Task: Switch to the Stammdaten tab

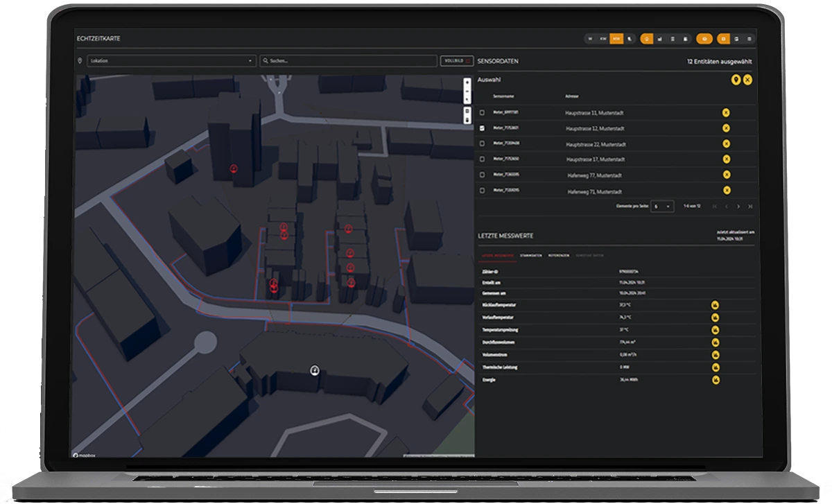Action: tap(530, 256)
